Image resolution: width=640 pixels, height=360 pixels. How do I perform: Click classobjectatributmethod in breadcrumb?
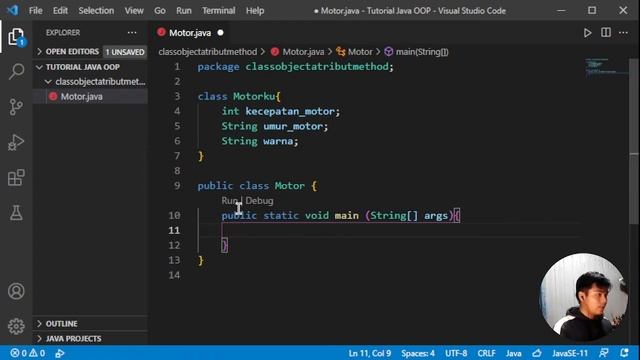208,52
